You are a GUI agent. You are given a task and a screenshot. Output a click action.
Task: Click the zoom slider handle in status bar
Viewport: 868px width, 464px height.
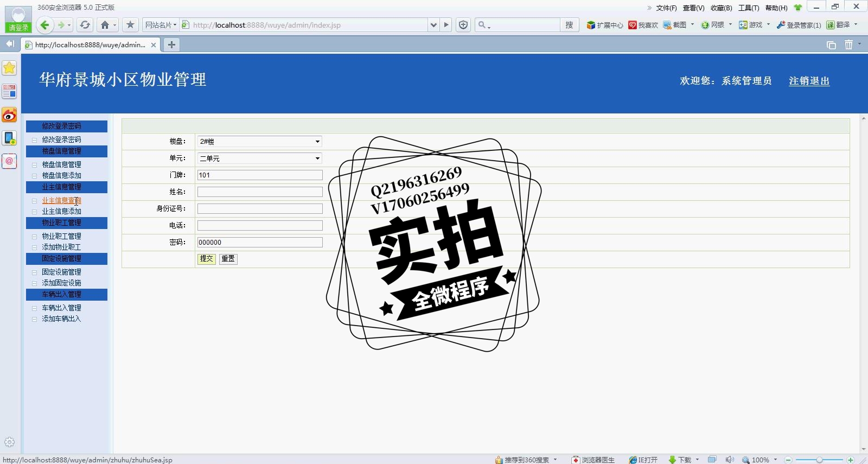819,460
